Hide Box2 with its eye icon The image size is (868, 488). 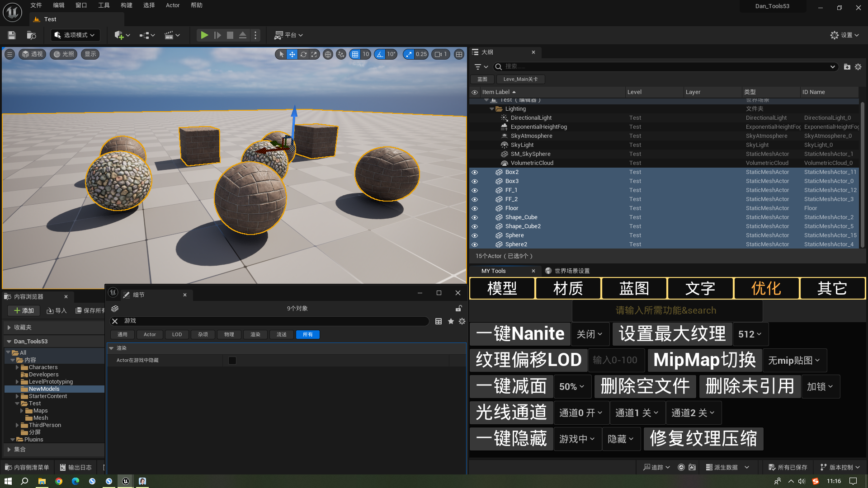475,172
